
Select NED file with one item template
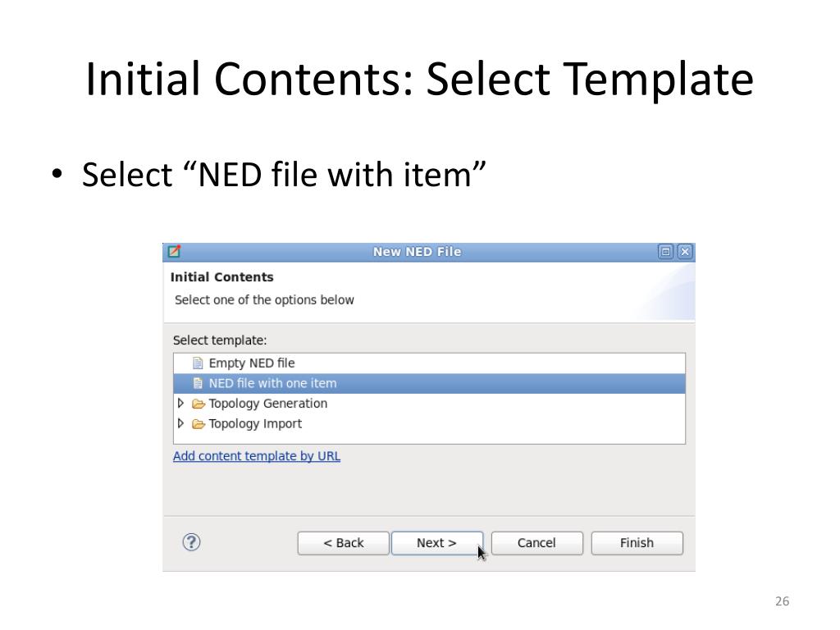(x=429, y=384)
